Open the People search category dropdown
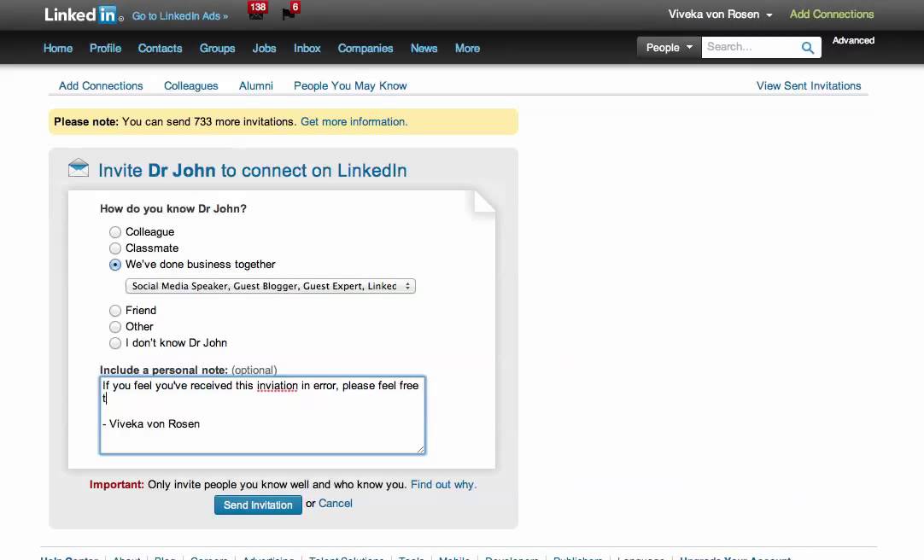This screenshot has height=560, width=924. 669,48
